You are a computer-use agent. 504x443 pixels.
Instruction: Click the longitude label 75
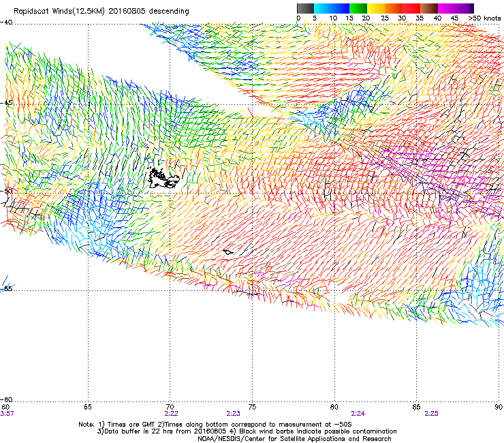point(252,407)
